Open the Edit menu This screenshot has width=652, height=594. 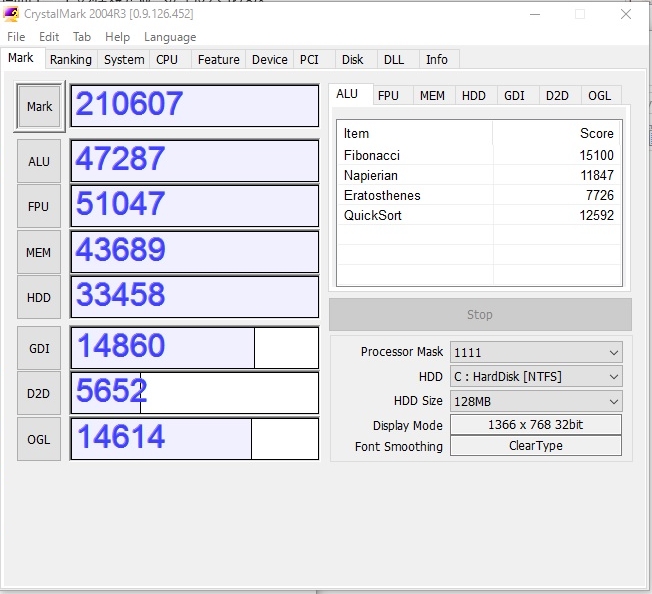click(49, 37)
